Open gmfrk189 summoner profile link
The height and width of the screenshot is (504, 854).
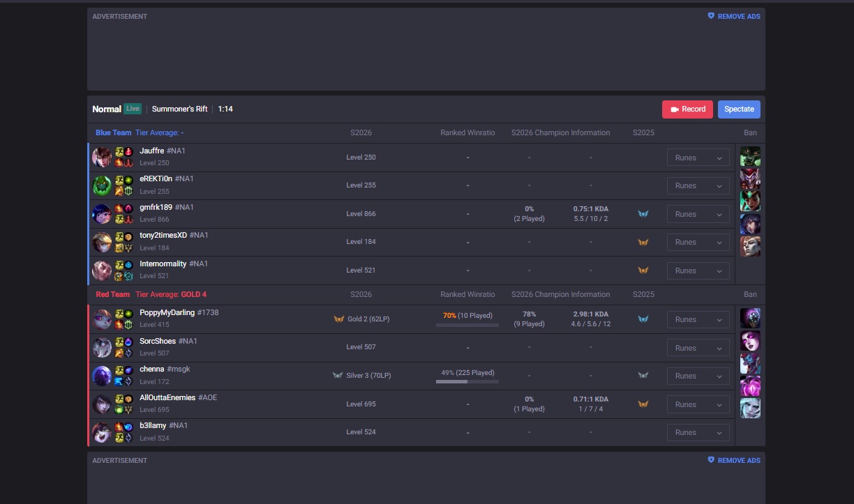(x=167, y=207)
